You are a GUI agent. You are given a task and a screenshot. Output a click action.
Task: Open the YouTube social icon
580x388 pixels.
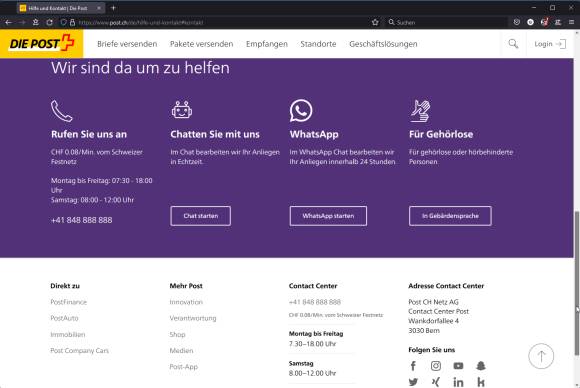pos(458,366)
